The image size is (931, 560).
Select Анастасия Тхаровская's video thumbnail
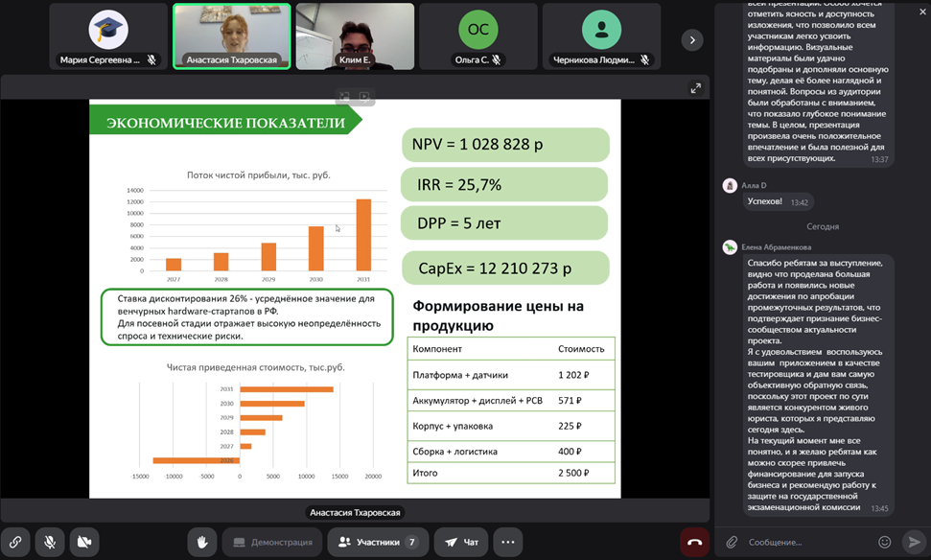pos(231,36)
